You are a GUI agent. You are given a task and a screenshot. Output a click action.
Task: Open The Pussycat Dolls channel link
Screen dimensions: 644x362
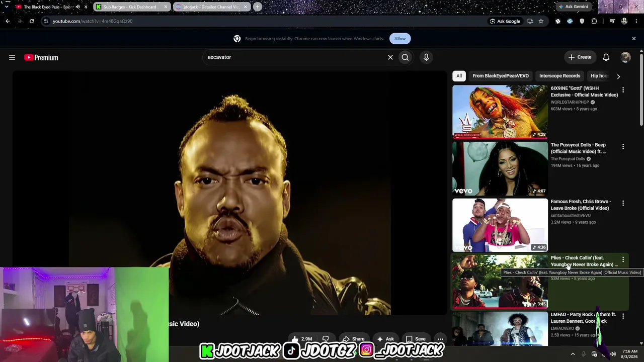point(568,159)
